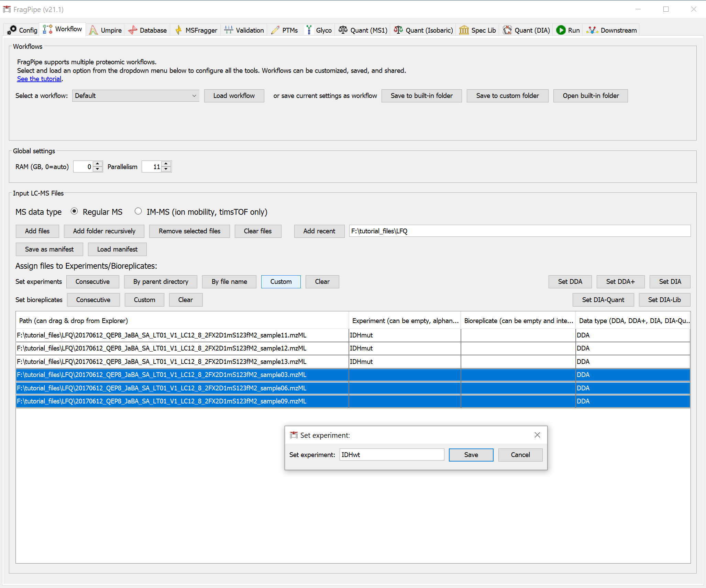The image size is (706, 588).
Task: Increase the RAM value with up arrow
Action: click(x=98, y=164)
